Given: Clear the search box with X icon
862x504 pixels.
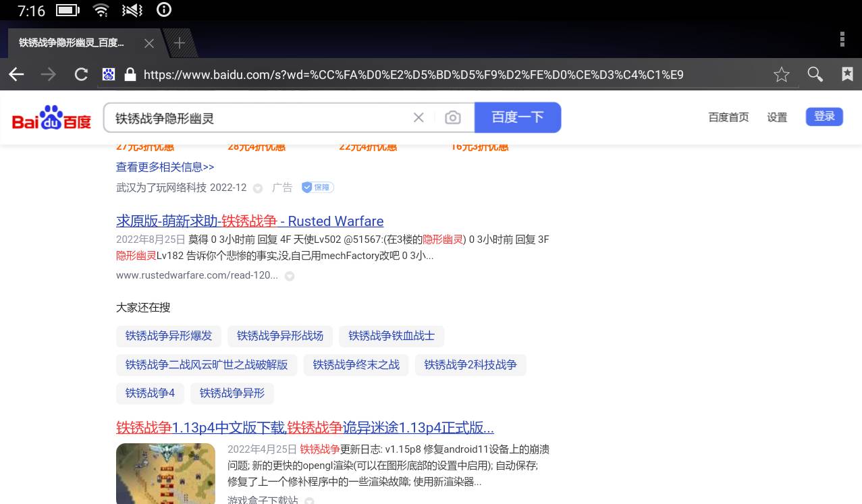Looking at the screenshot, I should (x=419, y=118).
